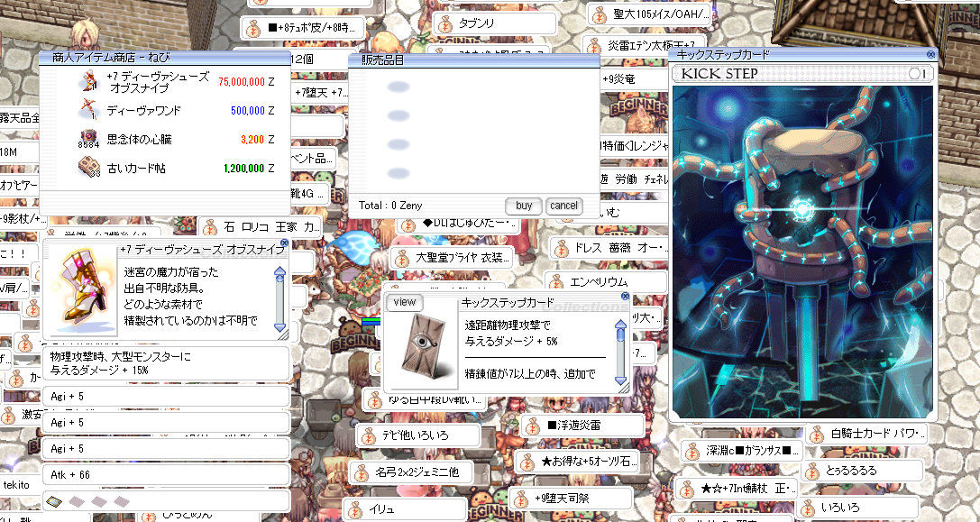Close the キックステップカード description popup
This screenshot has height=522, width=980.
pyautogui.click(x=625, y=296)
